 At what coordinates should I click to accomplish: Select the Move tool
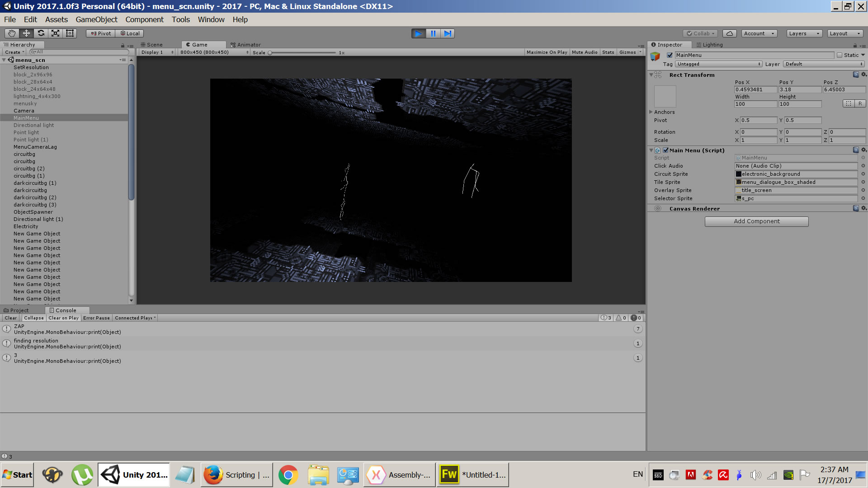pyautogui.click(x=26, y=33)
